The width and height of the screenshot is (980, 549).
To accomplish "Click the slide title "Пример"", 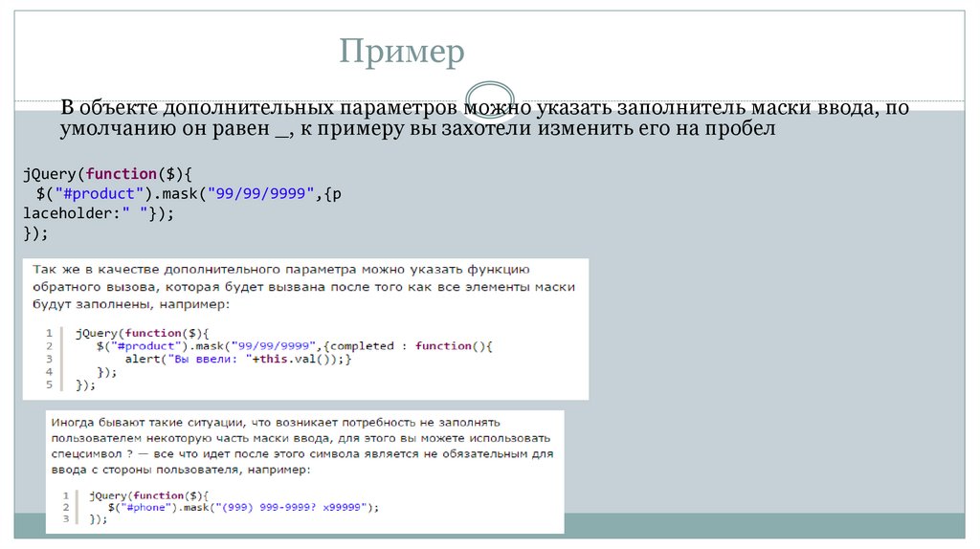I will tap(402, 52).
